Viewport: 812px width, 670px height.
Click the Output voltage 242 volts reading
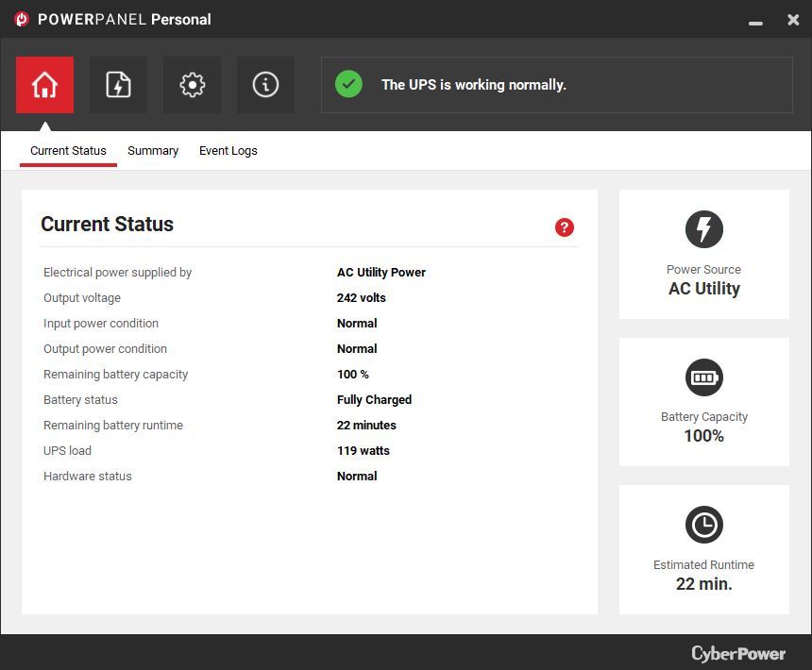pyautogui.click(x=362, y=297)
